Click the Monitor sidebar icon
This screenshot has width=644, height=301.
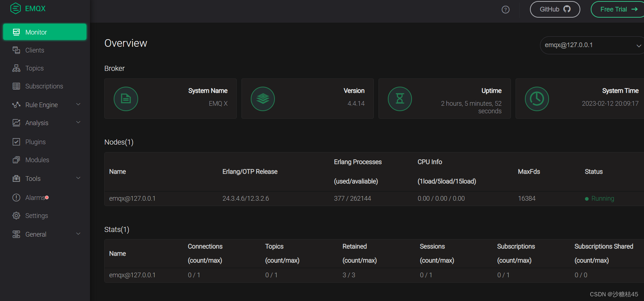pyautogui.click(x=16, y=32)
